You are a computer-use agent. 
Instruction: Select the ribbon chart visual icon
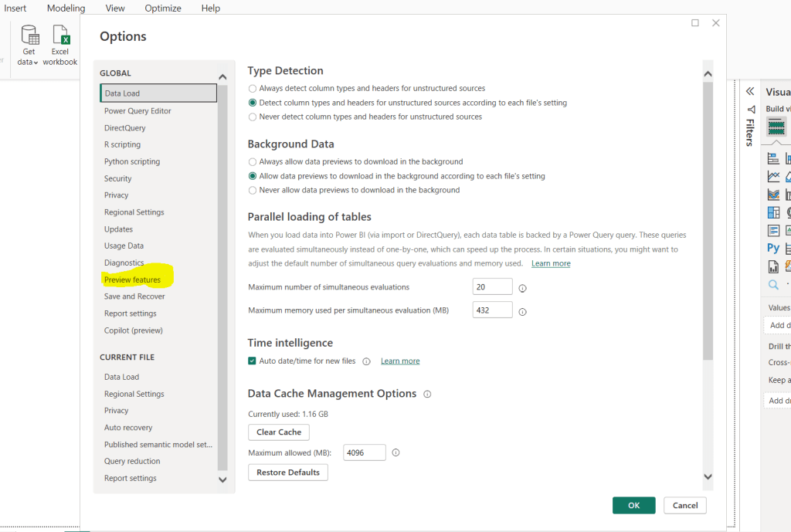click(x=773, y=195)
